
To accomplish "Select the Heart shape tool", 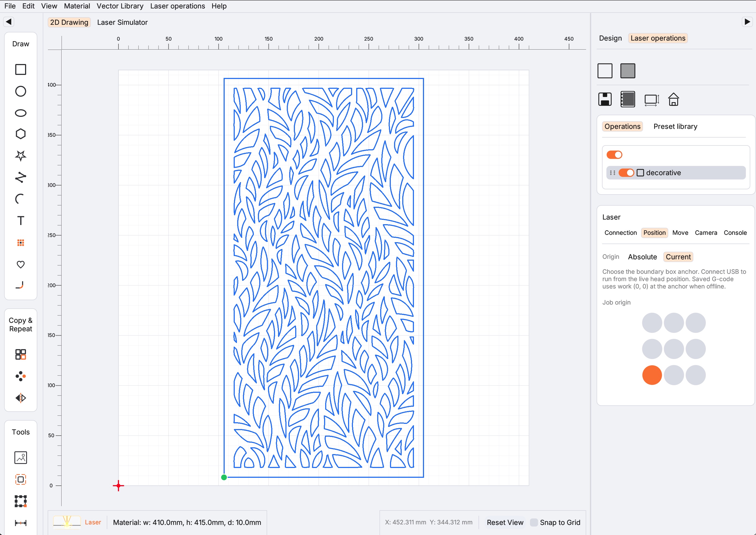I will [20, 265].
